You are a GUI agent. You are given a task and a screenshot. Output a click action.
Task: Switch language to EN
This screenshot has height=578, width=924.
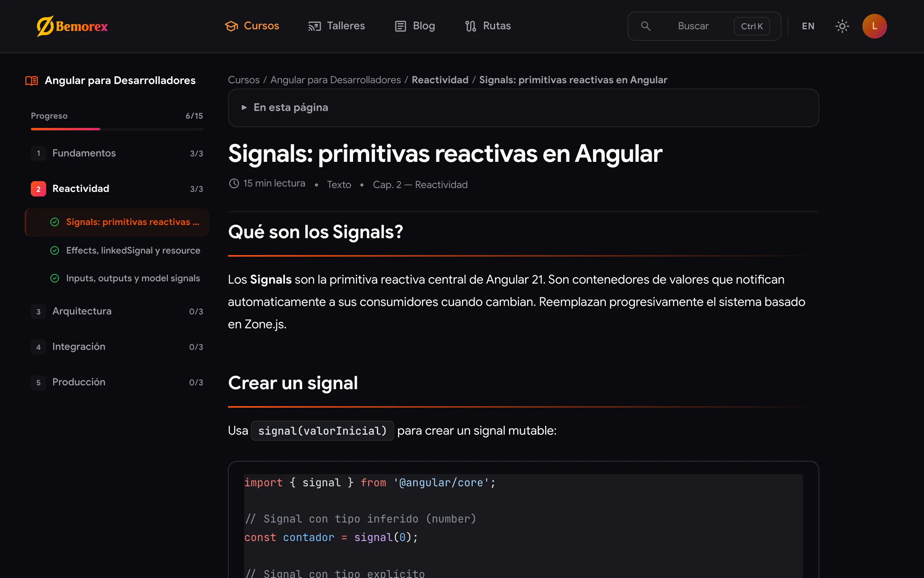(x=808, y=26)
